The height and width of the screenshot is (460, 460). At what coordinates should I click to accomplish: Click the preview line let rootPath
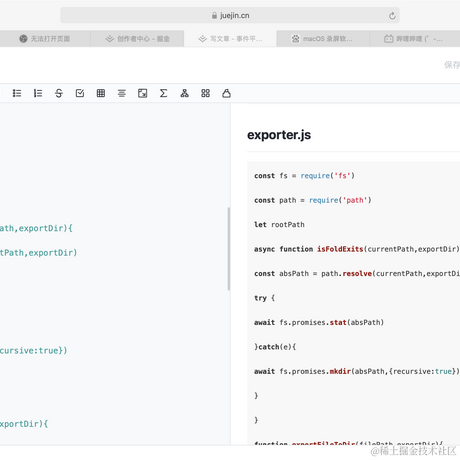[x=279, y=225]
